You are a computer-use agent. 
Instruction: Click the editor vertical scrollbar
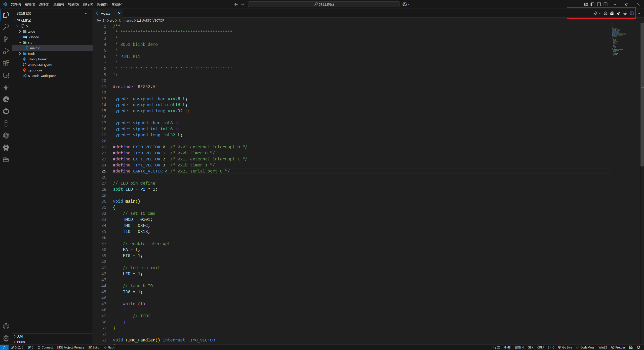(x=642, y=94)
